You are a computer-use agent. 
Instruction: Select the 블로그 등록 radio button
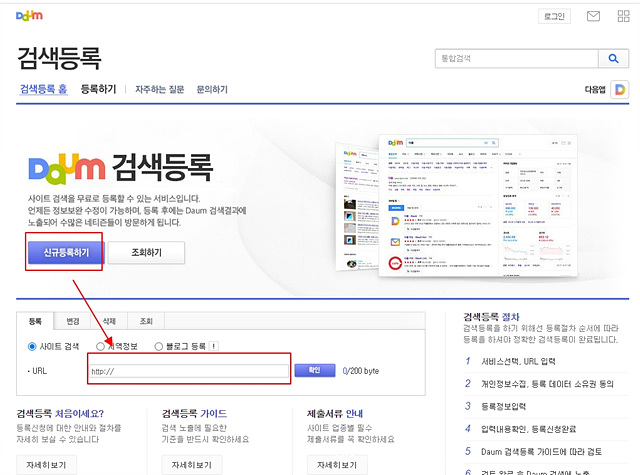pos(159,346)
